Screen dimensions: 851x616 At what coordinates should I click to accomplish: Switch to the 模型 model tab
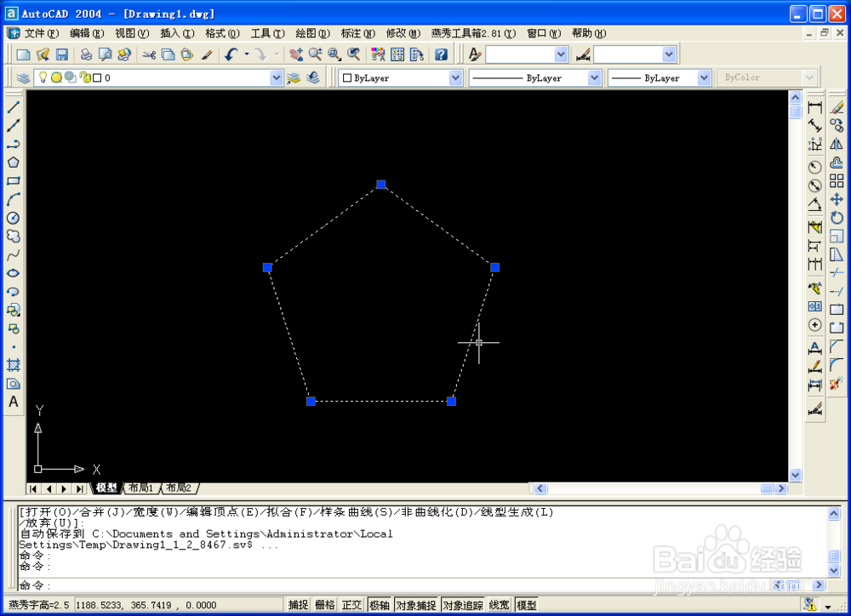click(106, 488)
